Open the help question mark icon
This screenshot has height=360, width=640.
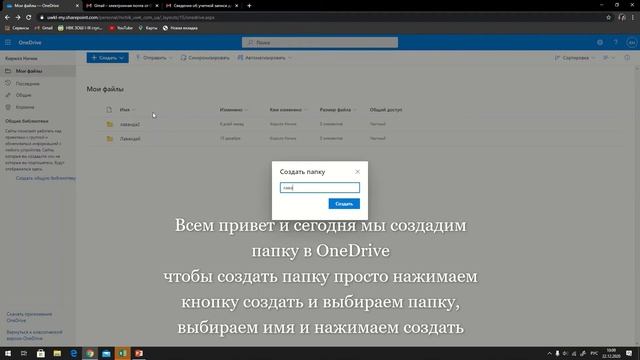pos(616,42)
